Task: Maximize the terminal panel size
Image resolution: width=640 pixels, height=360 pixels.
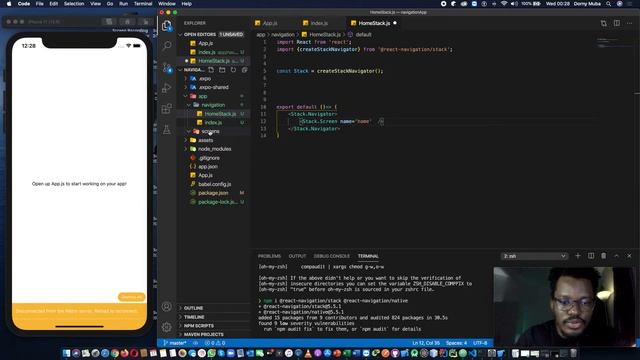Action: (x=616, y=256)
